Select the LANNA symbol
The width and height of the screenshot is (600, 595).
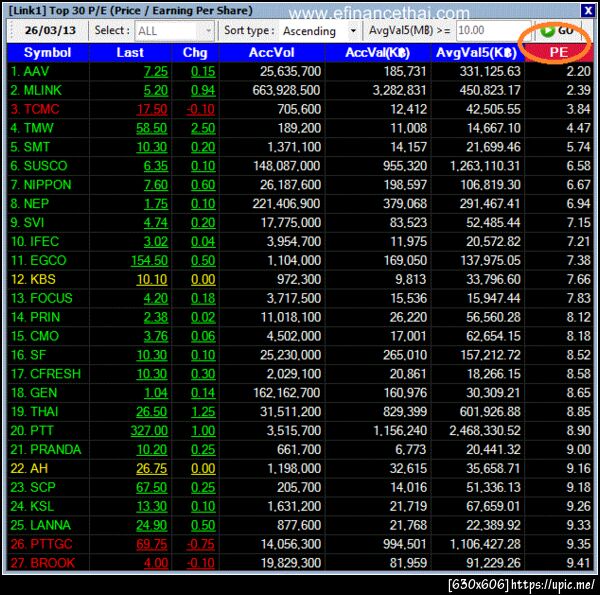[x=41, y=525]
